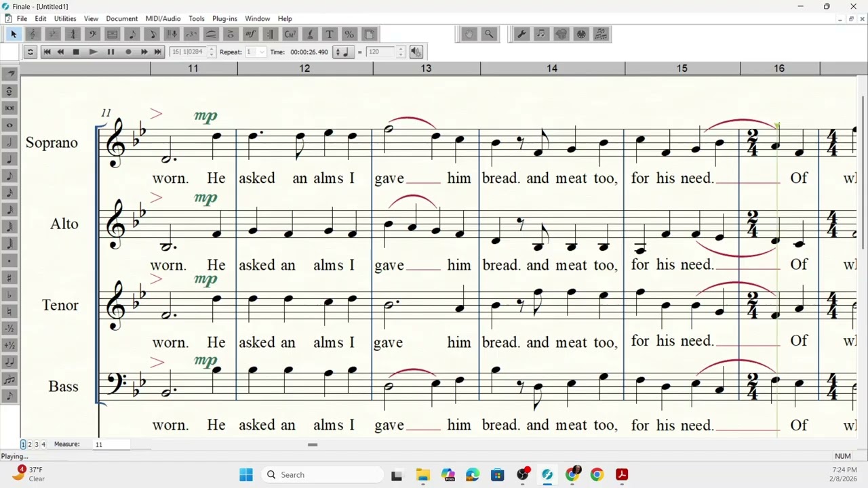This screenshot has height=488, width=868.
Task: Open the Repeat count dropdown
Action: coord(261,52)
